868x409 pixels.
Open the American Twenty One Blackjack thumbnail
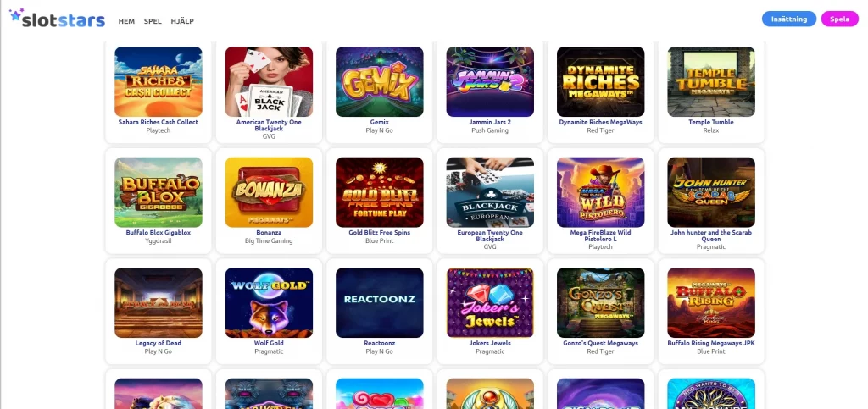pyautogui.click(x=269, y=82)
